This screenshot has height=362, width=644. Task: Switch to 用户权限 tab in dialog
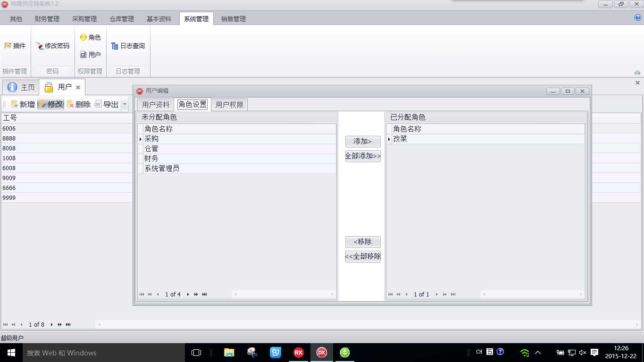point(229,105)
